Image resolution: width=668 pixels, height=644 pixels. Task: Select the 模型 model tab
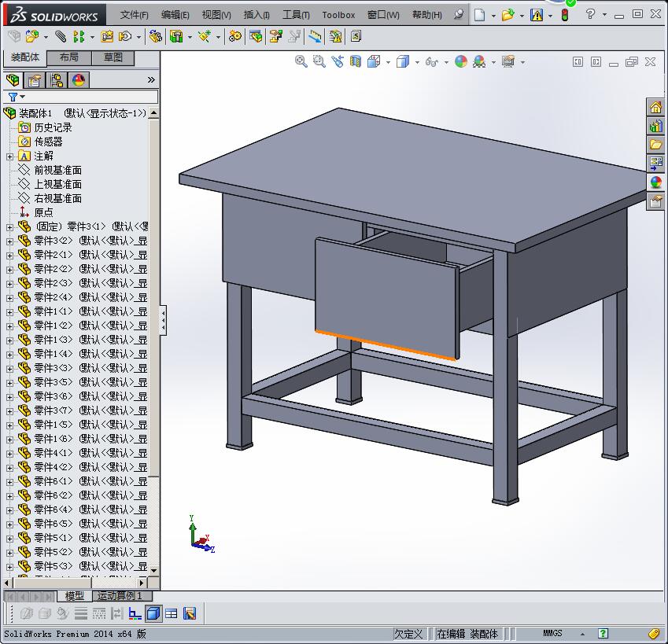point(75,596)
